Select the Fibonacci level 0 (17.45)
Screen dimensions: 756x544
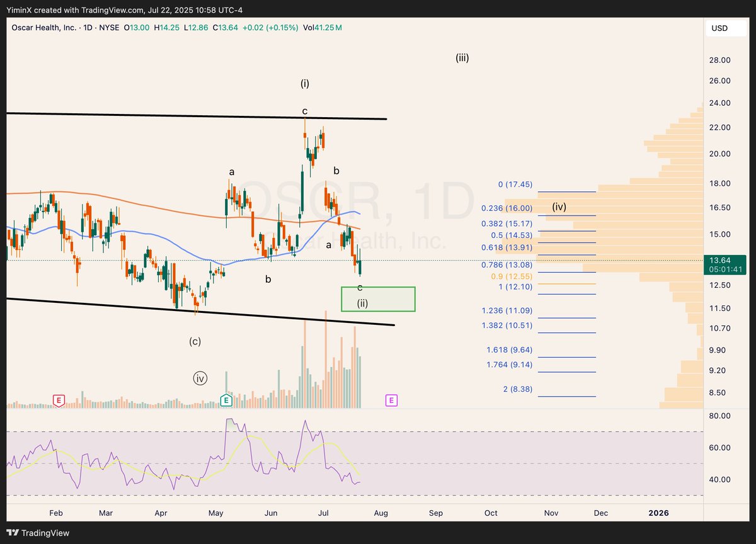[515, 185]
